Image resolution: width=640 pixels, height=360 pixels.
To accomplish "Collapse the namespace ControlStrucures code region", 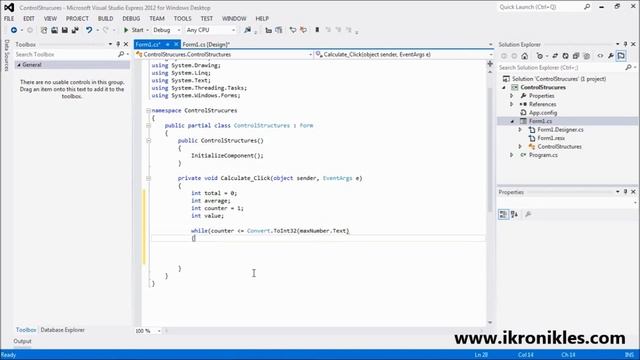I will [148, 111].
